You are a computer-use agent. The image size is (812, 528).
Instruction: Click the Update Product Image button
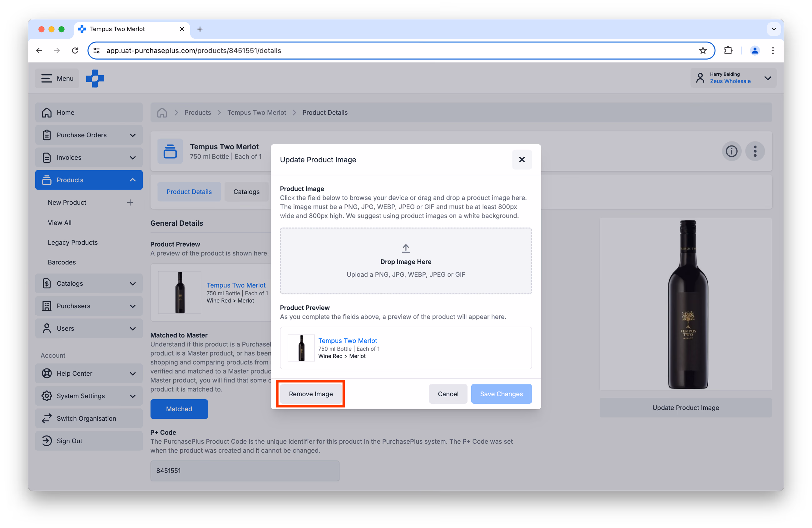pos(686,407)
